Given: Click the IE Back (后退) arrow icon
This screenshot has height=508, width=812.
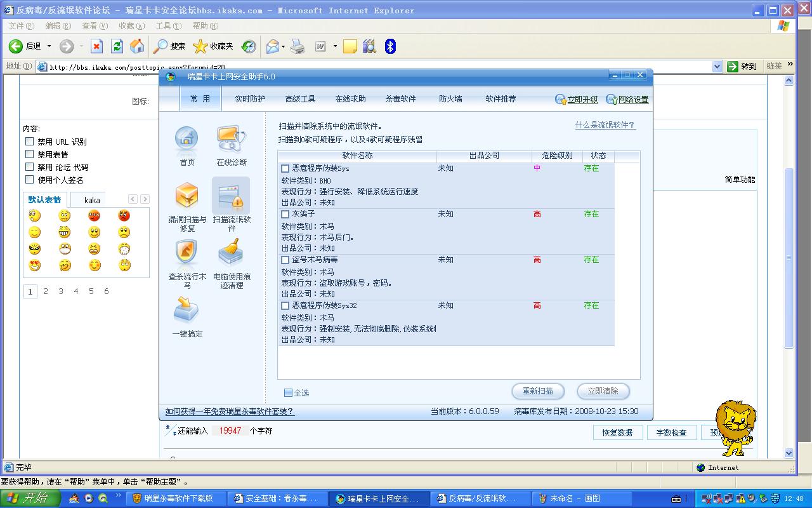Looking at the screenshot, I should click(x=16, y=46).
